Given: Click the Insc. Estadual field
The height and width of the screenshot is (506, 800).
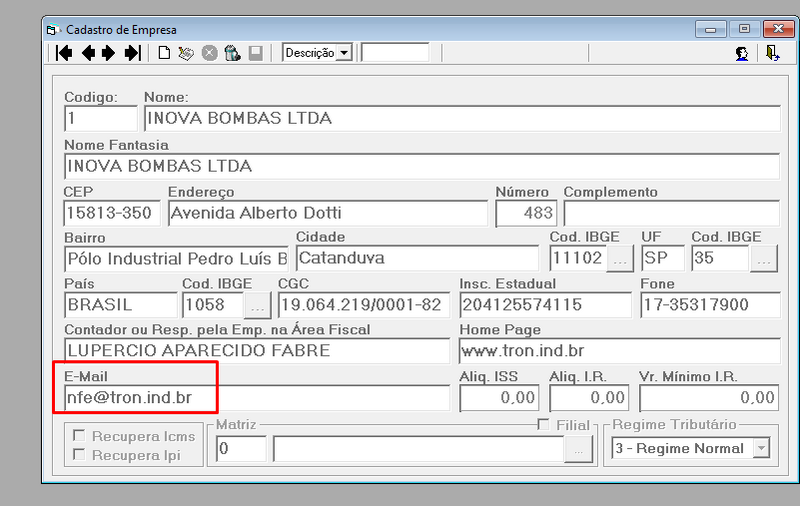Looking at the screenshot, I should coord(545,305).
